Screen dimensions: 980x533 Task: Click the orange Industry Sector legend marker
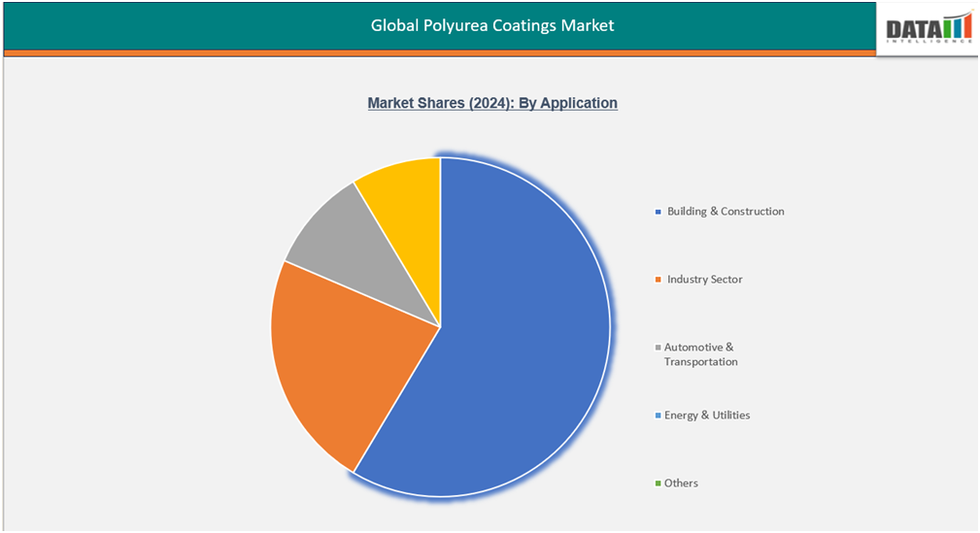click(x=659, y=280)
